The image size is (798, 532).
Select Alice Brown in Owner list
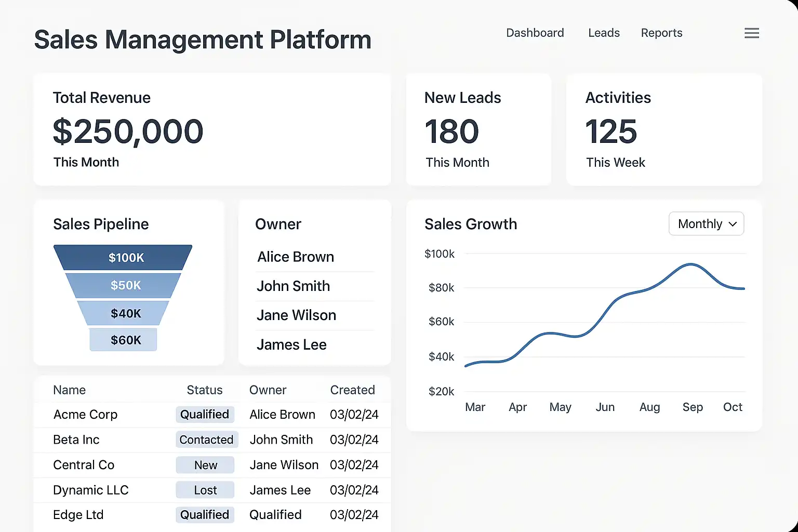coord(296,257)
